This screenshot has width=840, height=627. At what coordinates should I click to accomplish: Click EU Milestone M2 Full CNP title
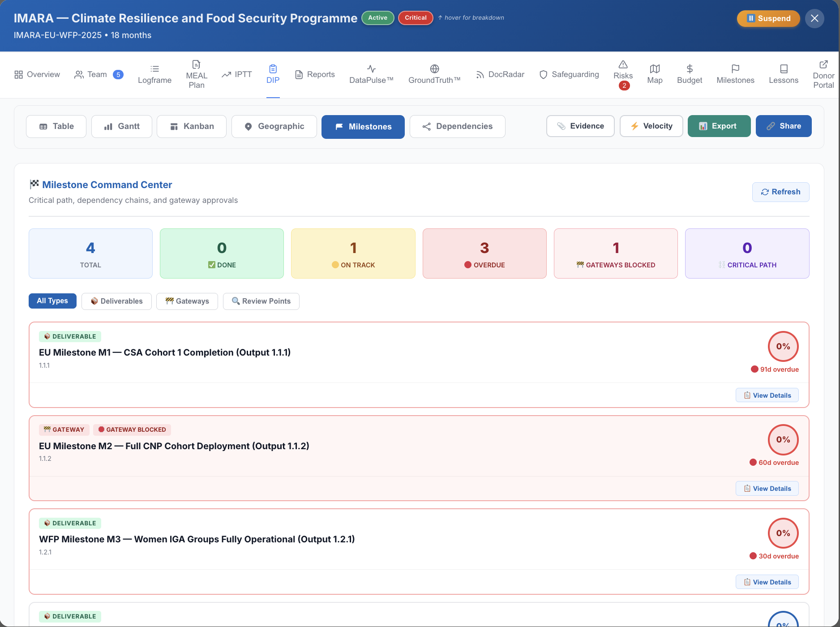pyautogui.click(x=174, y=446)
